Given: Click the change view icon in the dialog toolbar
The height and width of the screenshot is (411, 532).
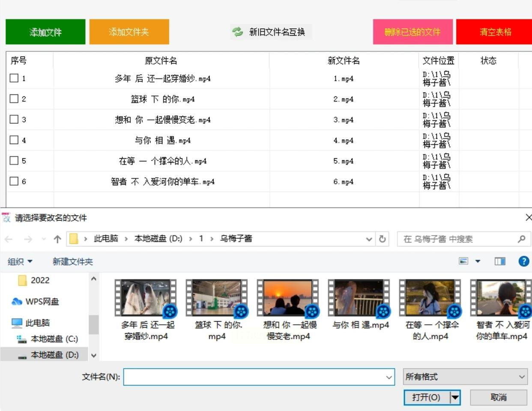Looking at the screenshot, I should (x=463, y=261).
